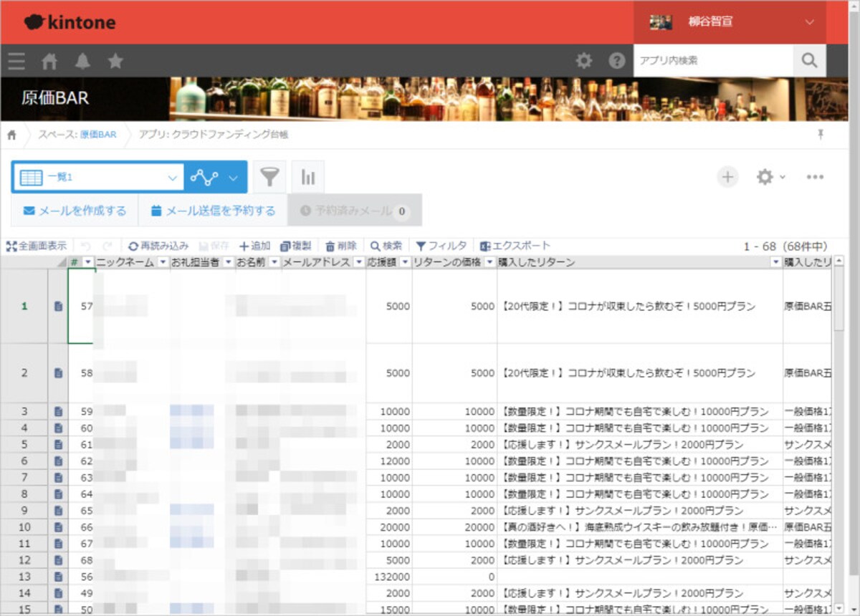
Task: Click the undo arrow in grid toolbar
Action: click(86, 246)
